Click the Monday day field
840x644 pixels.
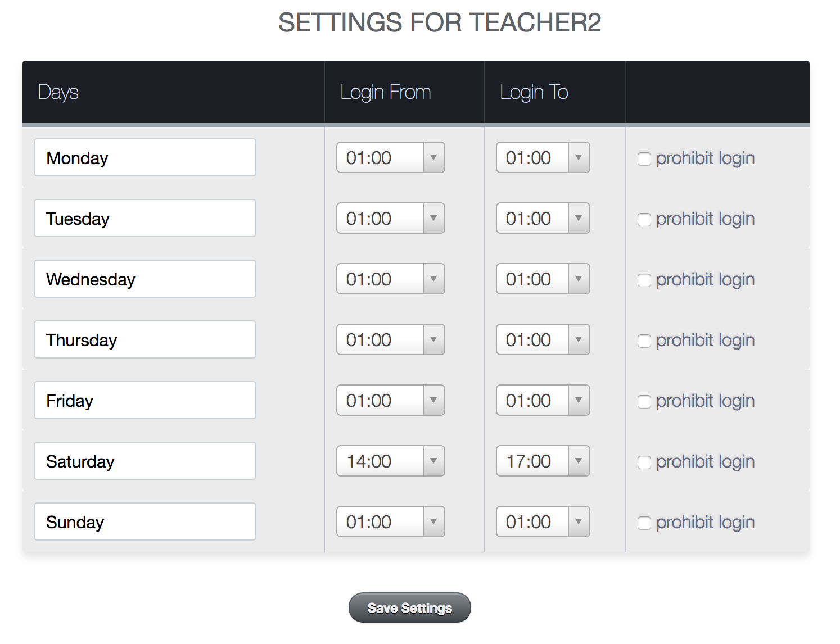pos(145,158)
